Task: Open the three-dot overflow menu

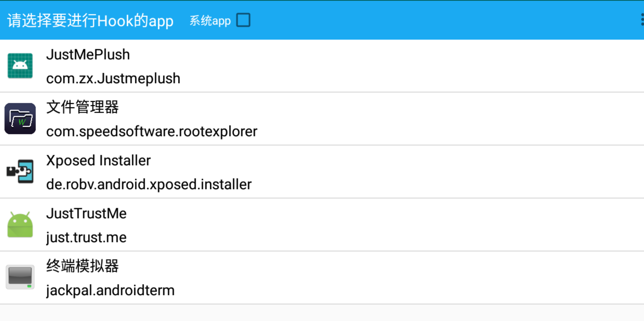Action: coord(642,20)
